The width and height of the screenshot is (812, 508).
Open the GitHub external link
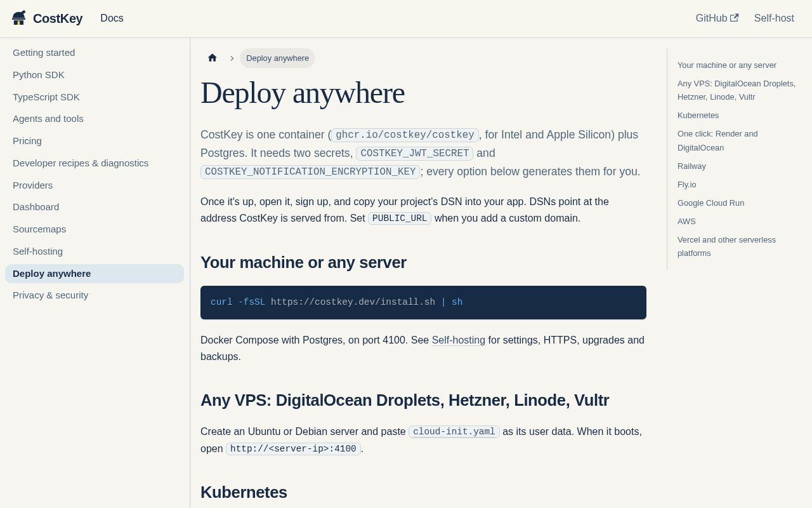pyautogui.click(x=717, y=18)
